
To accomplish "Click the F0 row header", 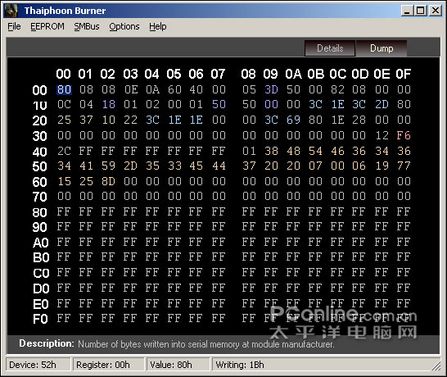I will pos(40,319).
